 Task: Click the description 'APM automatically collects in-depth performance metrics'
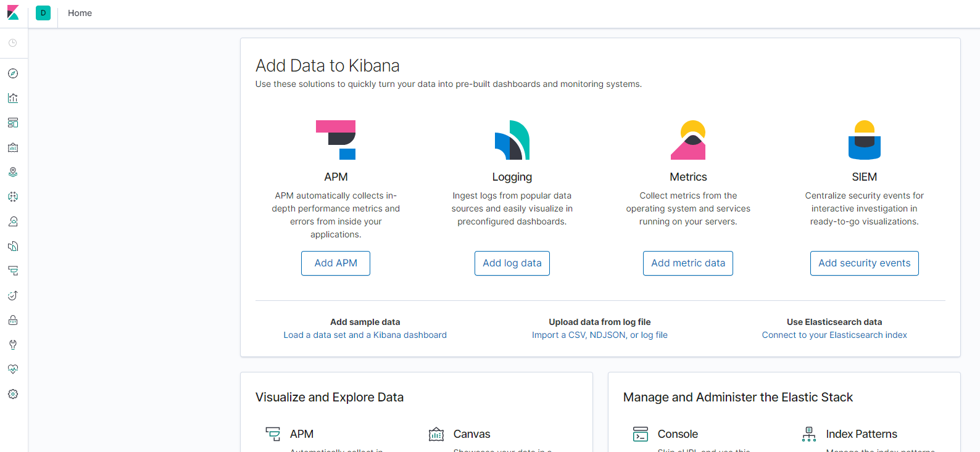tap(336, 215)
